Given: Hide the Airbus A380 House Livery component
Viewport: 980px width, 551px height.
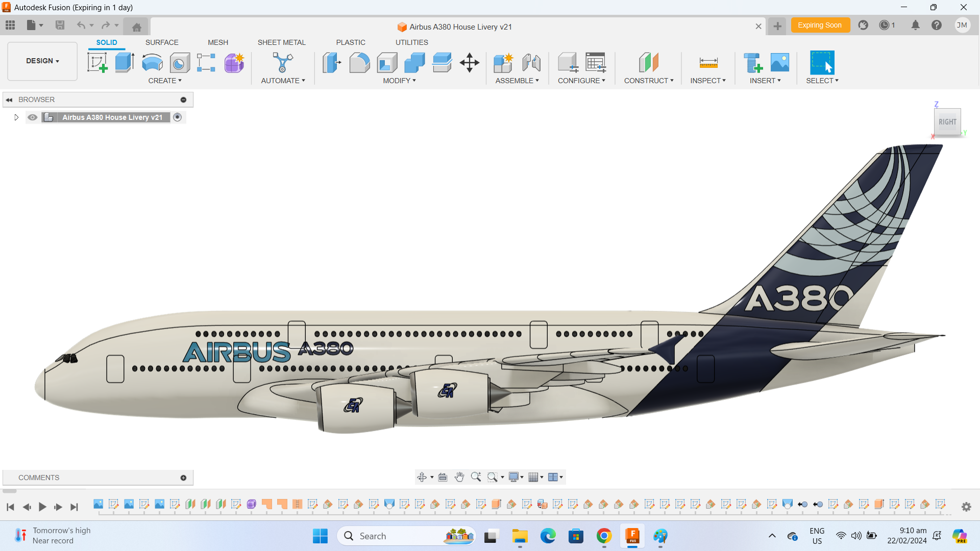Looking at the screenshot, I should (x=32, y=117).
